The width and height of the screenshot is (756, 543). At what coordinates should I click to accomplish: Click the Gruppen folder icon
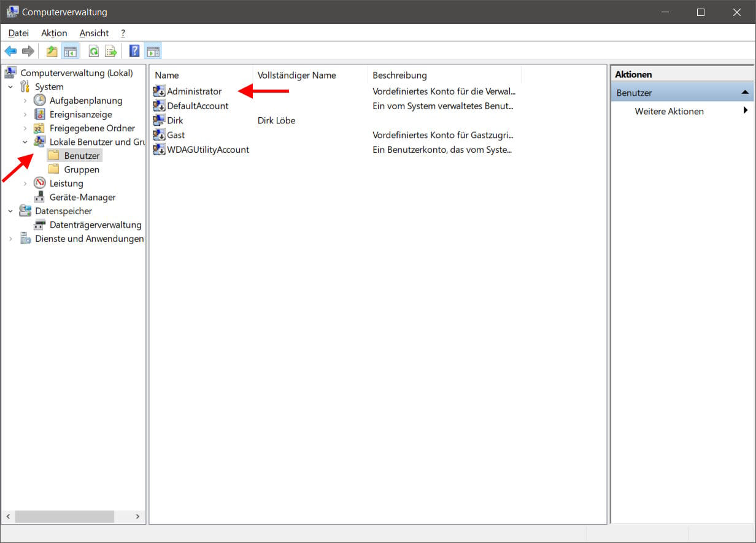(54, 169)
